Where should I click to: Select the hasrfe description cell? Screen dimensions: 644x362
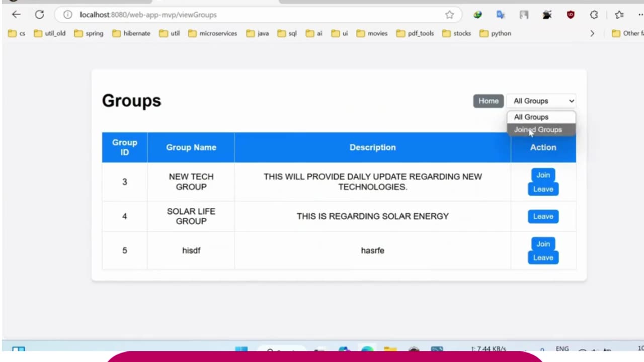[373, 250]
